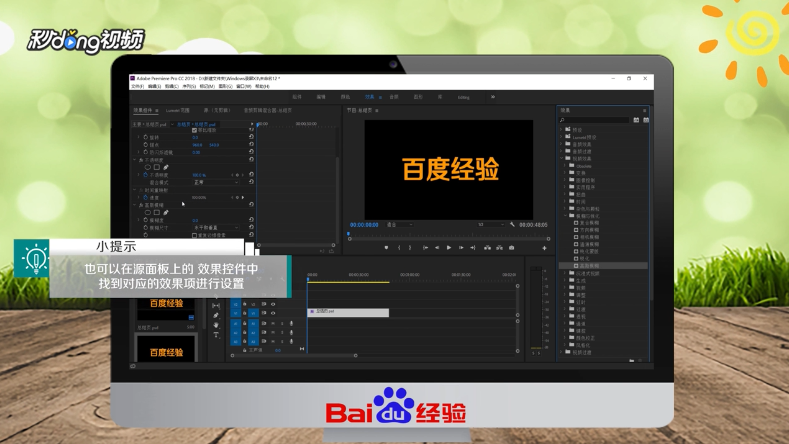Click the Add Keyframe button for Opacity

238,175
